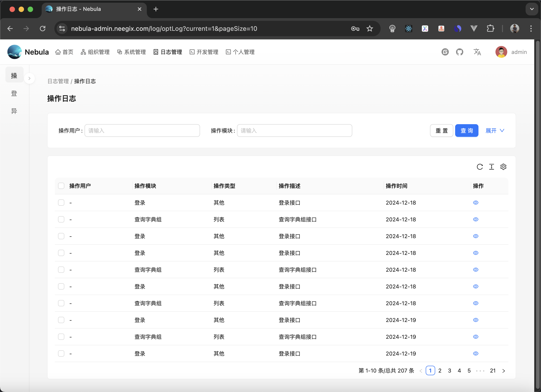The height and width of the screenshot is (392, 541).
Task: Open the 系统管理 top menu
Action: tap(131, 52)
